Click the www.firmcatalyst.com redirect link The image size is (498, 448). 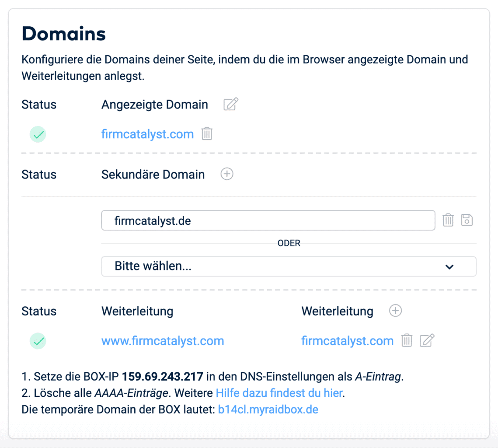pyautogui.click(x=163, y=340)
